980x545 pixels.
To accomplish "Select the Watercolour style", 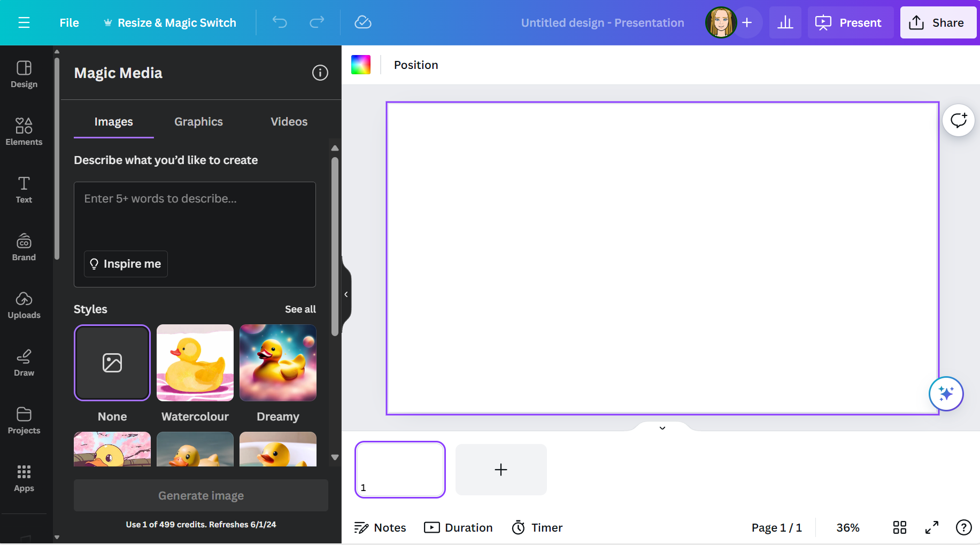I will tap(195, 363).
